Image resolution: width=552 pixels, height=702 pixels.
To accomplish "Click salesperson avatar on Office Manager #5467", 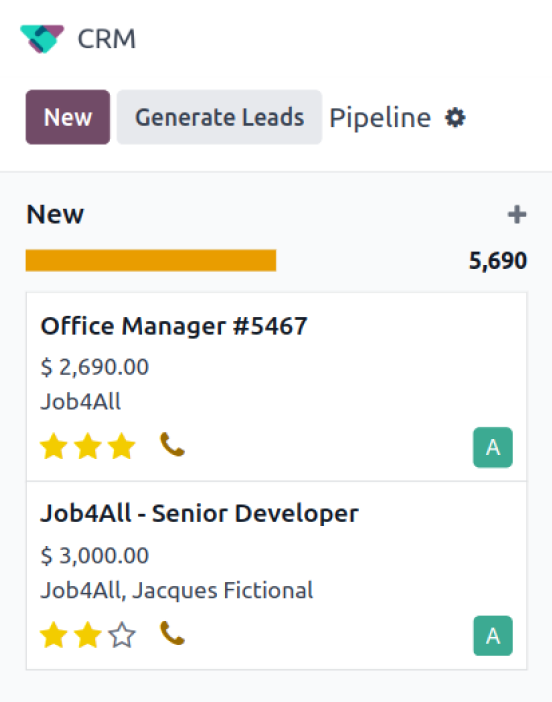I will pos(493,447).
